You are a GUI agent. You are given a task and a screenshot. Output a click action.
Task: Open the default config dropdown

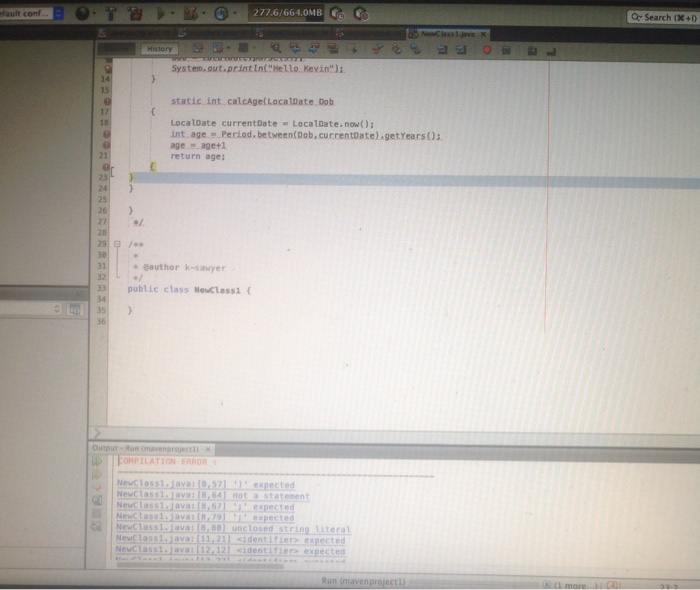31,13
